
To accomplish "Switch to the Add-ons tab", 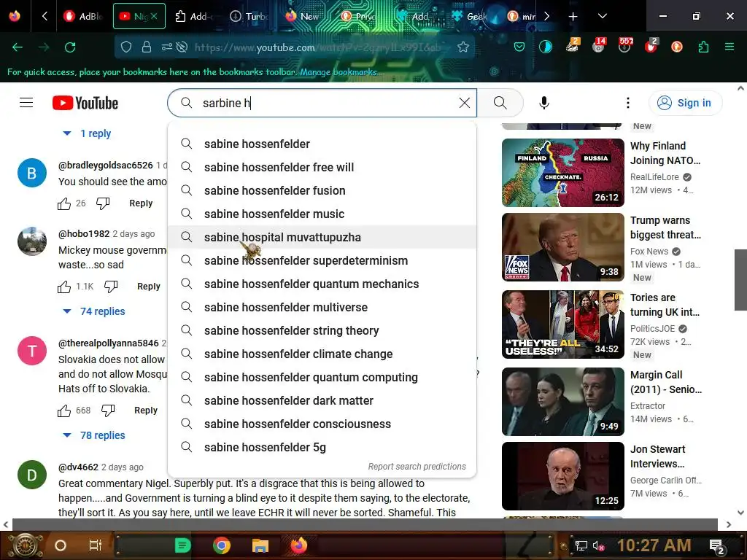I will (194, 16).
